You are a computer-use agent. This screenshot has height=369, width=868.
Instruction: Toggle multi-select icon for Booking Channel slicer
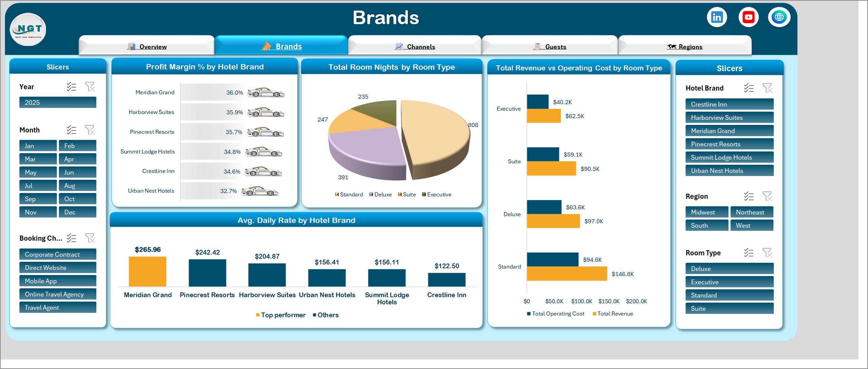[x=71, y=238]
